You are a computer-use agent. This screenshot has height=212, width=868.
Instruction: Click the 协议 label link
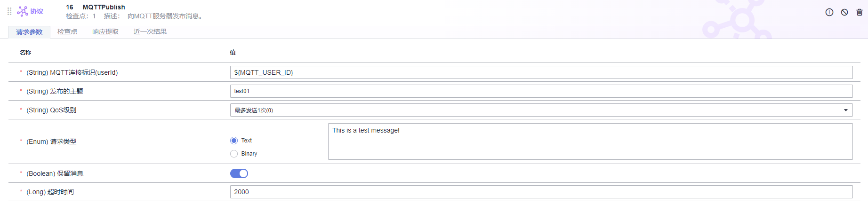[x=37, y=11]
